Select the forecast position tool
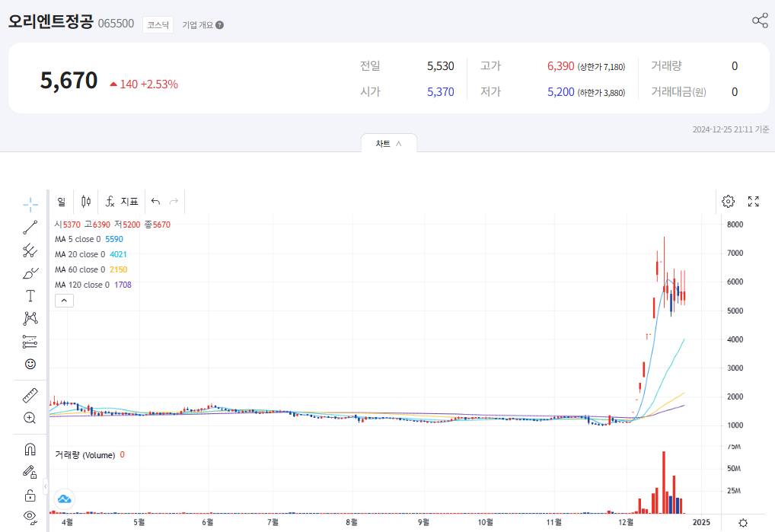775x532 pixels. coord(30,341)
